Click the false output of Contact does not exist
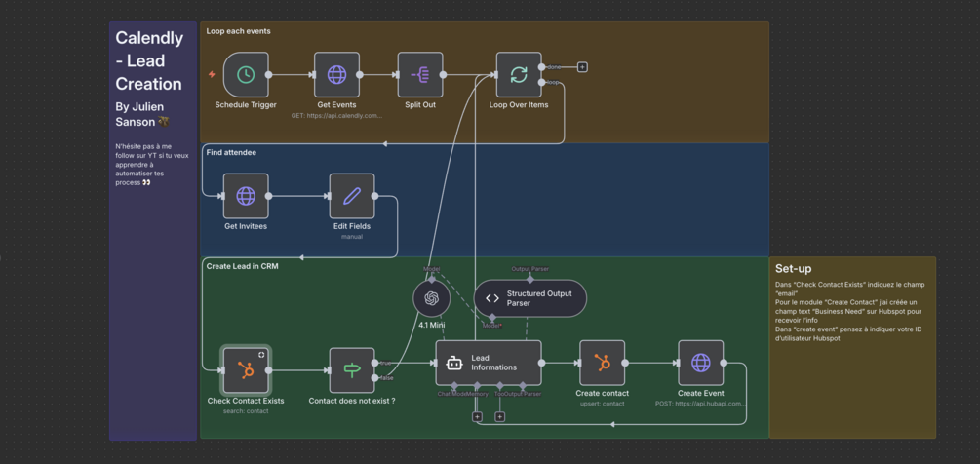The image size is (980, 464). (x=375, y=378)
